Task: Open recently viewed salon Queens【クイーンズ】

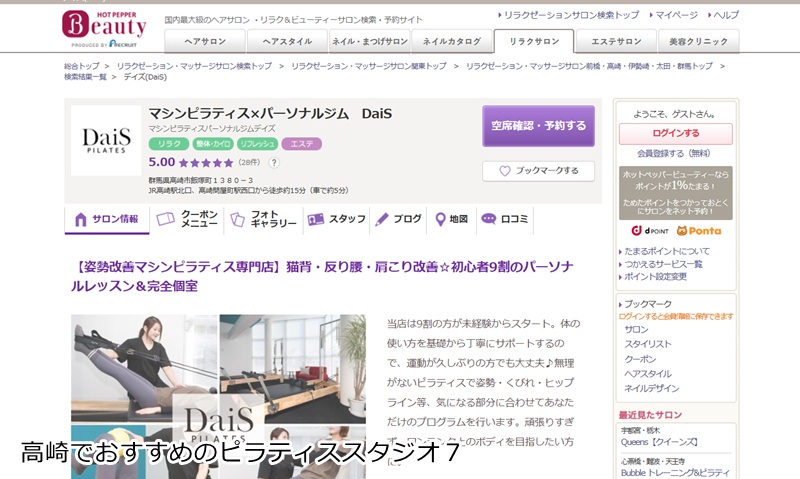Action: tap(659, 442)
